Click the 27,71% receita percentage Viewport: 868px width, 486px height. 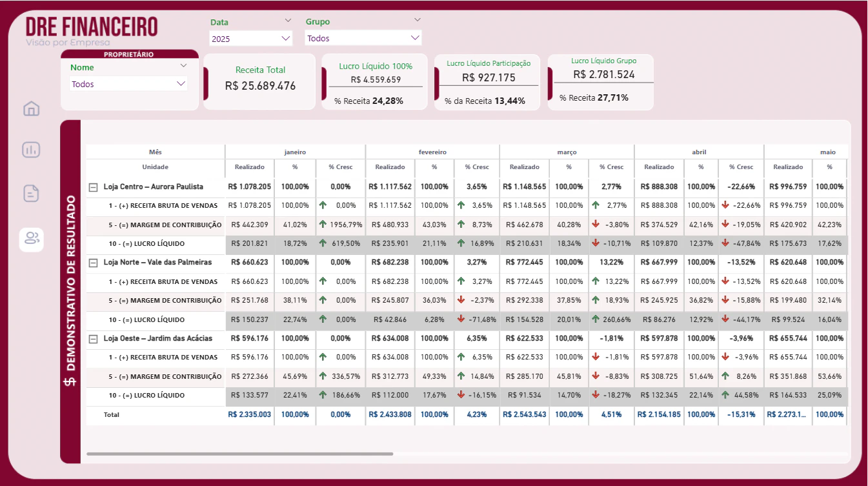613,97
